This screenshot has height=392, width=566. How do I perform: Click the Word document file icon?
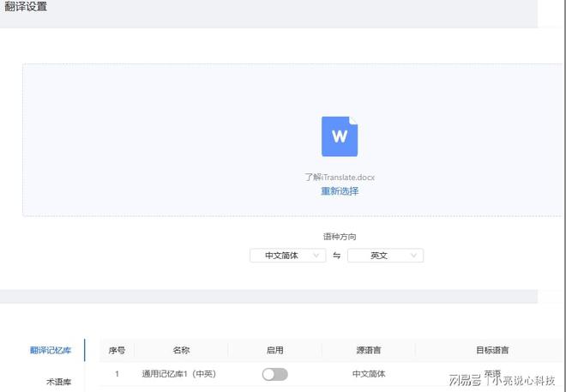click(340, 136)
